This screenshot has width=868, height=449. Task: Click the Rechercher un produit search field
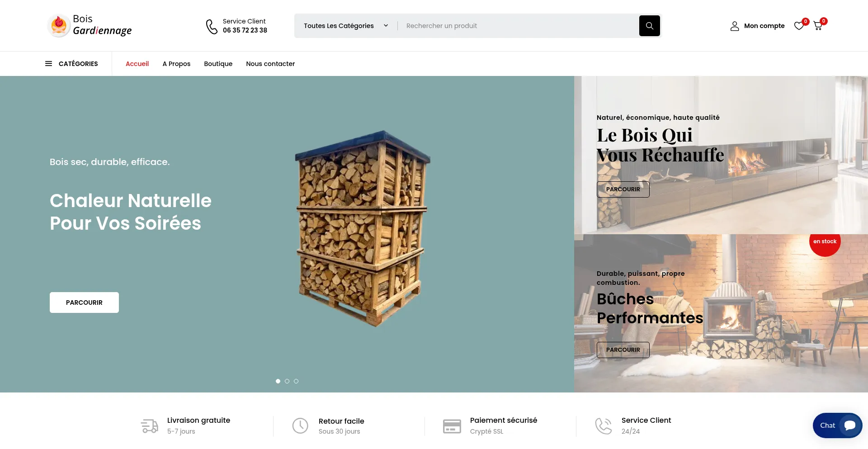[x=518, y=26]
